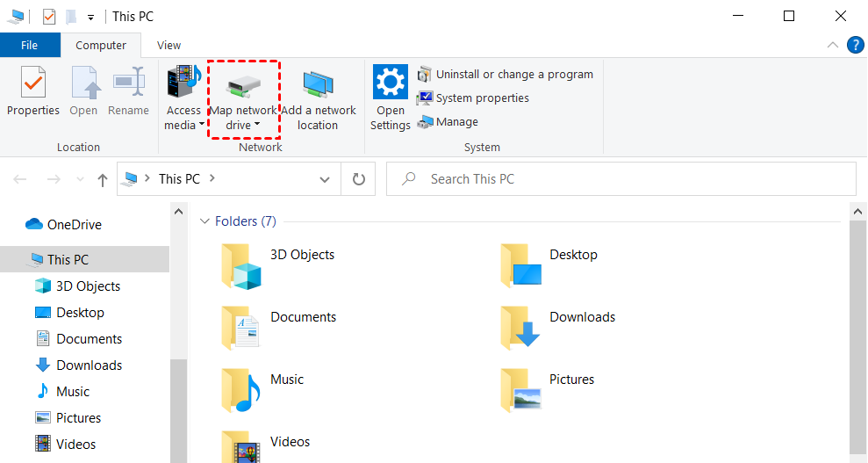Open the File menu tab
Screen dimensions: 868x463
tap(30, 46)
